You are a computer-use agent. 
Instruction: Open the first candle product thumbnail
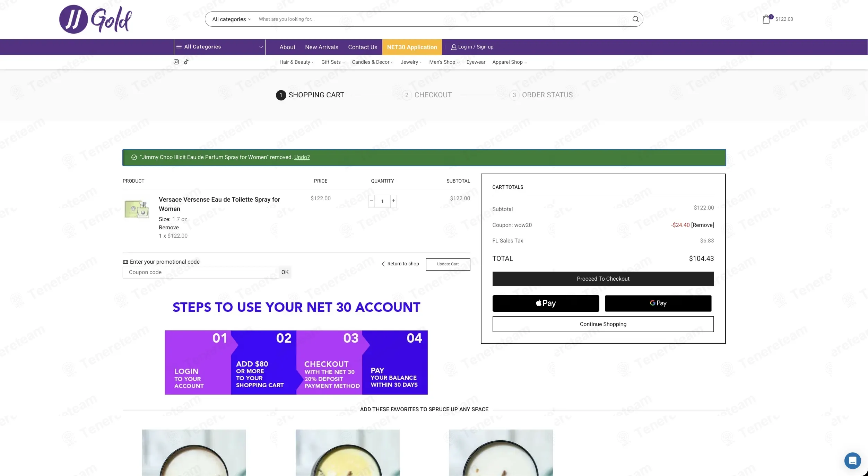(x=194, y=453)
